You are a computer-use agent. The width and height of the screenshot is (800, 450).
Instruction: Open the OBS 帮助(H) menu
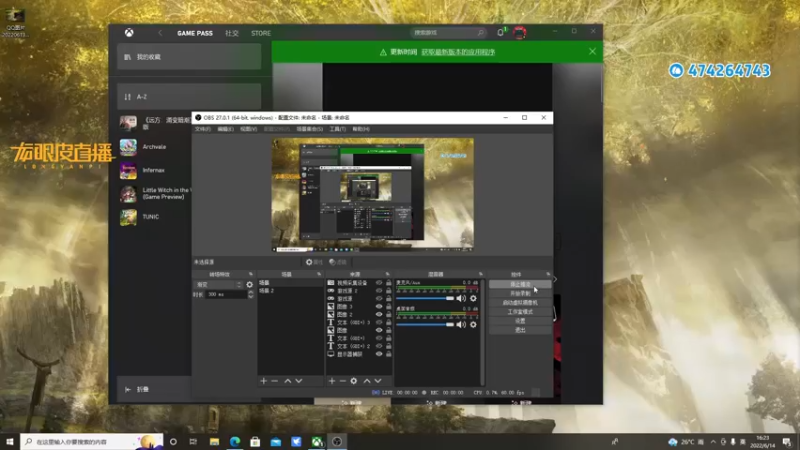[361, 129]
